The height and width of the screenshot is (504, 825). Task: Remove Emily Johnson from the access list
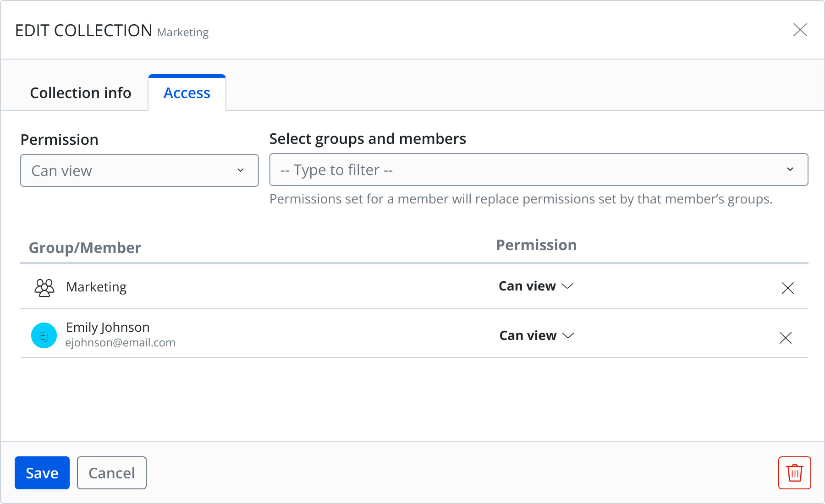pyautogui.click(x=786, y=338)
